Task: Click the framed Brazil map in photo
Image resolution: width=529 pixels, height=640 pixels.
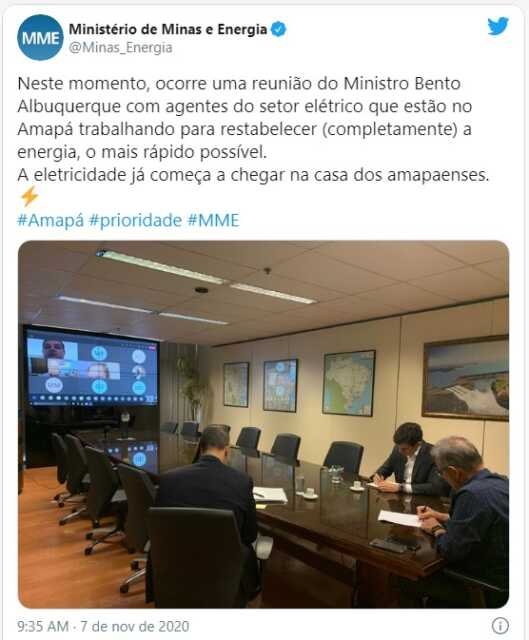Action: [349, 383]
